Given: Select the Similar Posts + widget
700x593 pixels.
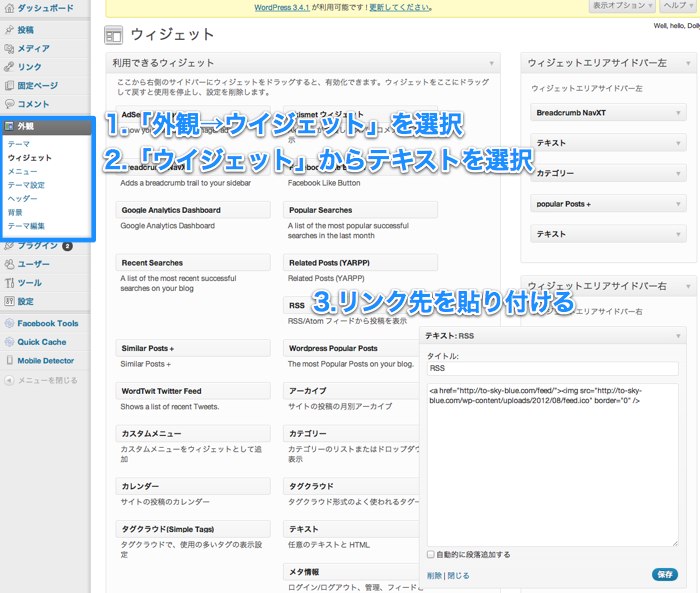Looking at the screenshot, I should 193,348.
